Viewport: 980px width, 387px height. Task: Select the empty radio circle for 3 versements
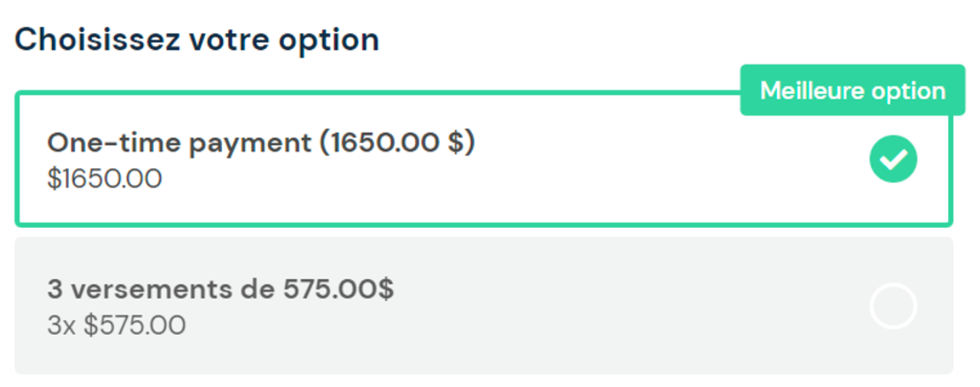893,306
